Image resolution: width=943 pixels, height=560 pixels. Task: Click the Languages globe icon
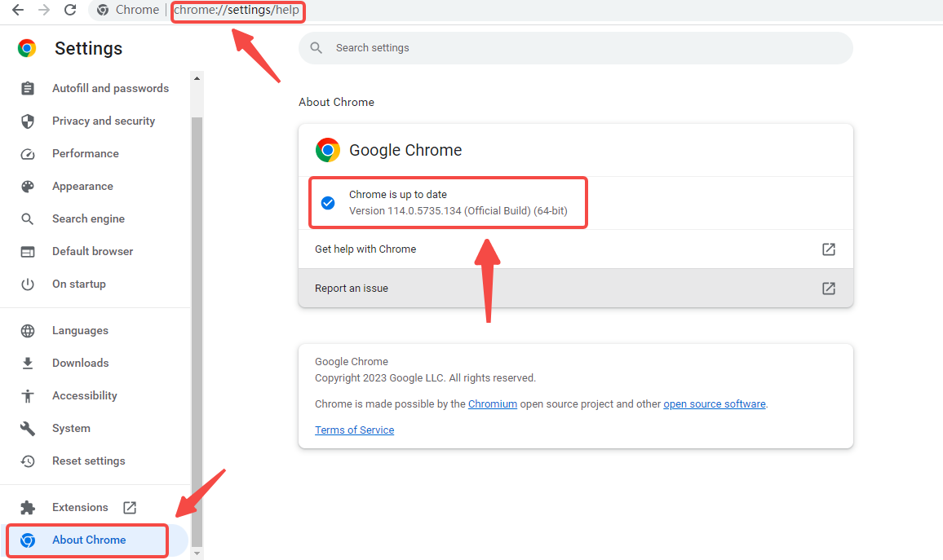click(28, 330)
